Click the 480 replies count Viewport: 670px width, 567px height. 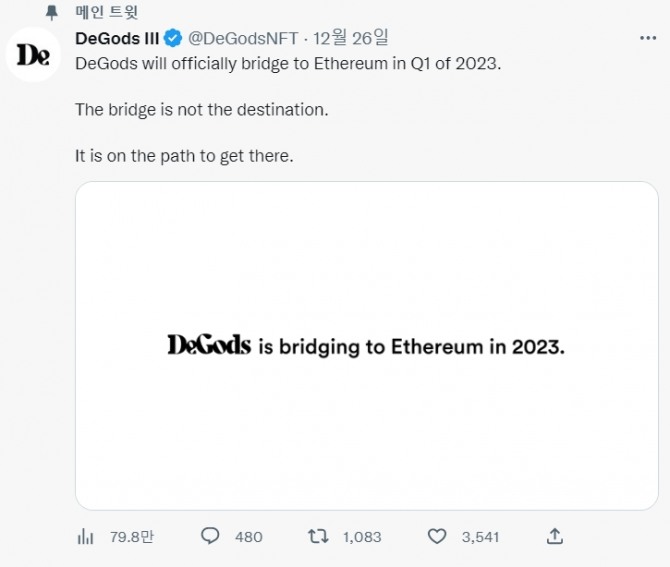tap(248, 537)
